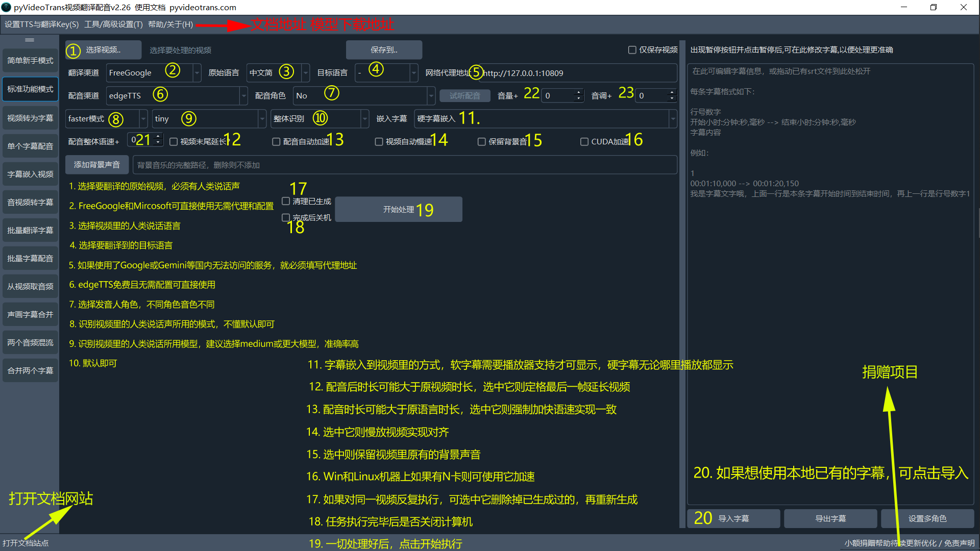Switch to 音视频转字幕 tab

point(30,203)
